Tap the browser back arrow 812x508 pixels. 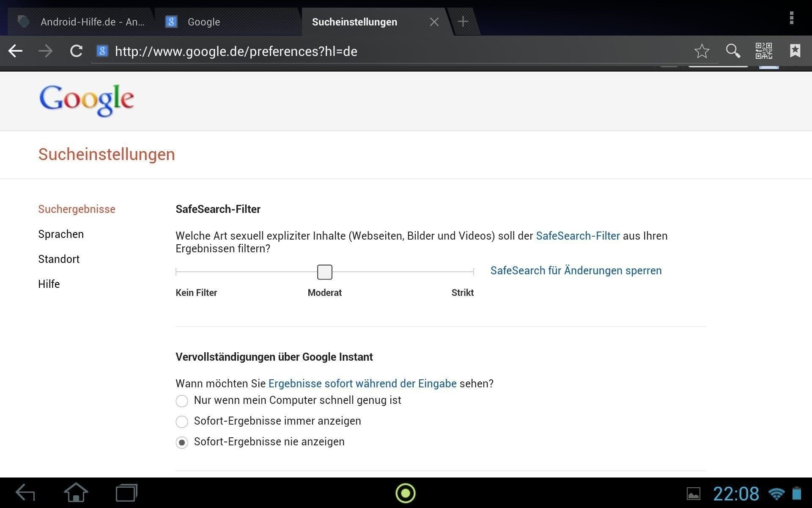coord(16,51)
